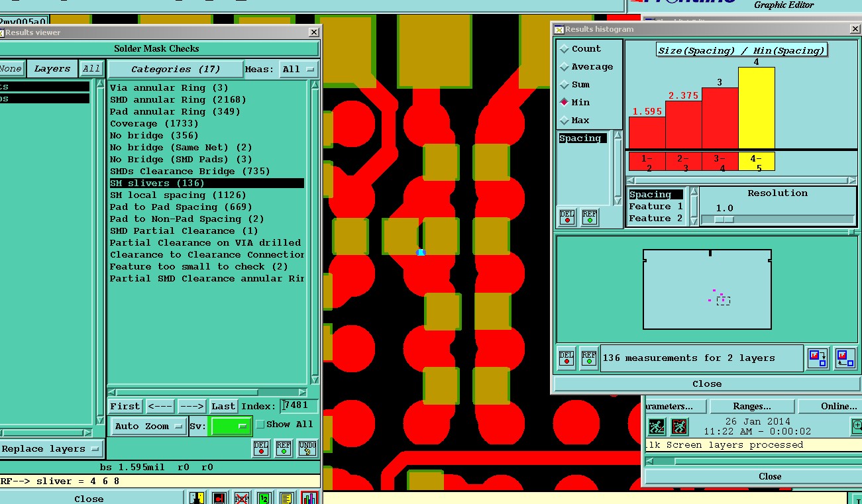The height and width of the screenshot is (504, 862).
Task: Open the Meas All dropdown
Action: (x=299, y=69)
